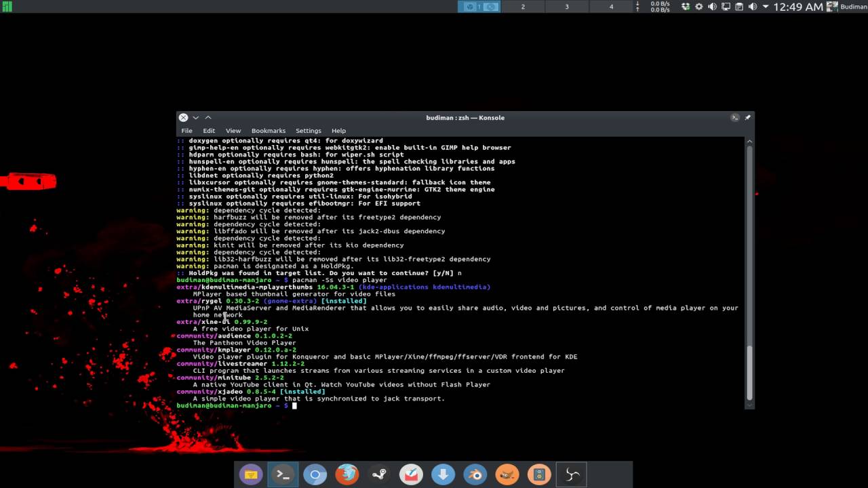Close the Konsole window

pos(183,117)
